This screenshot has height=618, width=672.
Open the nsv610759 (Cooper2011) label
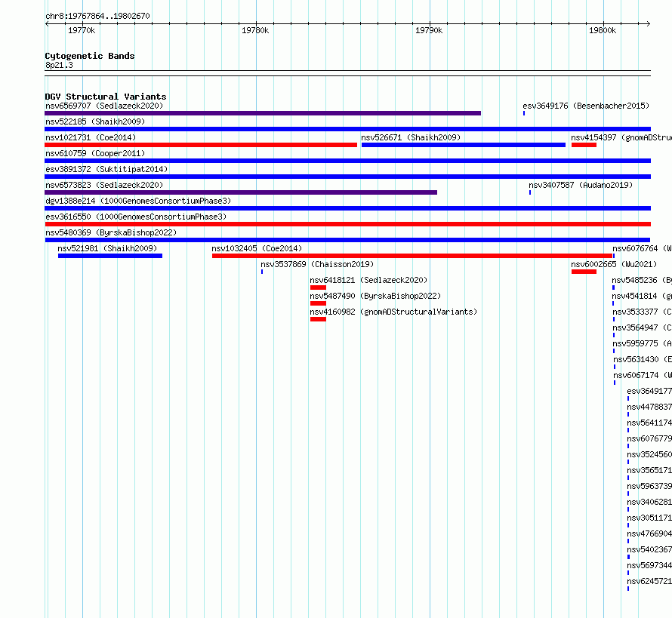pos(95,153)
